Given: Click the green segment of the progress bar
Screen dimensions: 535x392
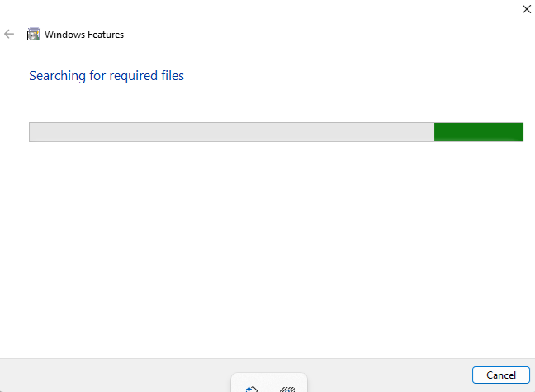Looking at the screenshot, I should [479, 132].
